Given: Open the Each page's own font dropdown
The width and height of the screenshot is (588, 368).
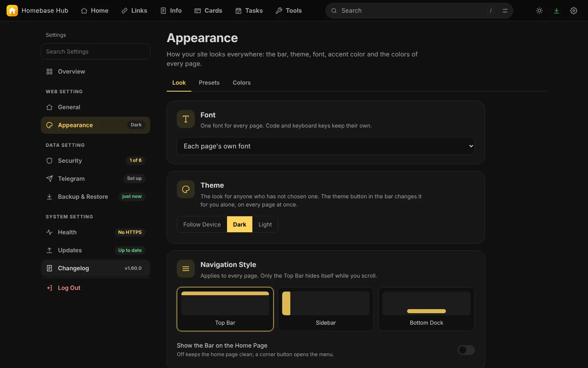Looking at the screenshot, I should tap(326, 146).
